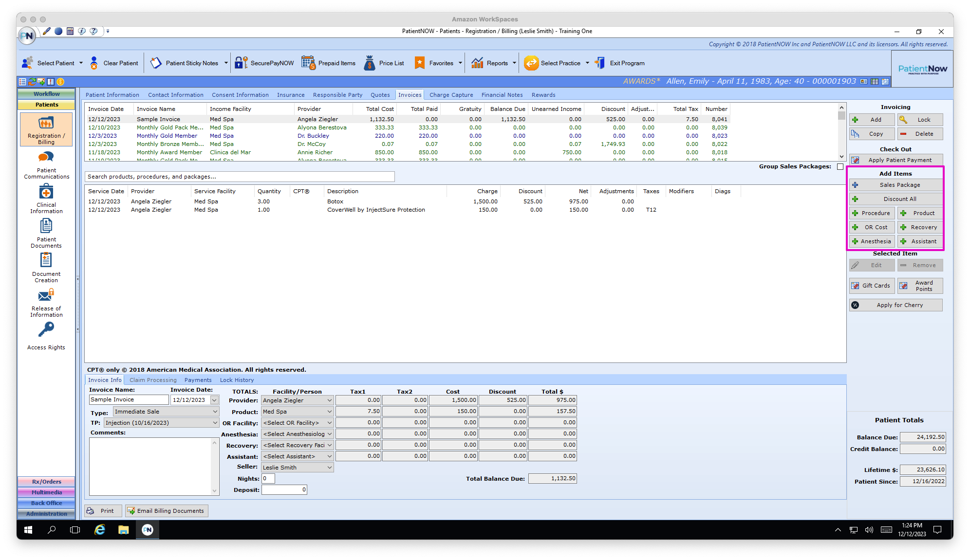Expand the Select OR Facility dropdown

point(329,422)
